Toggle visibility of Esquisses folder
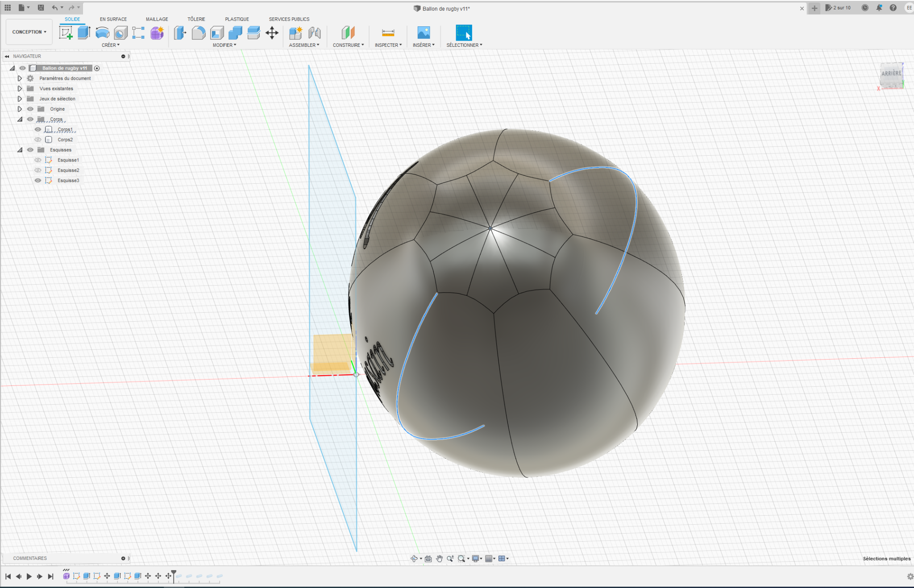The width and height of the screenshot is (914, 588). tap(30, 150)
